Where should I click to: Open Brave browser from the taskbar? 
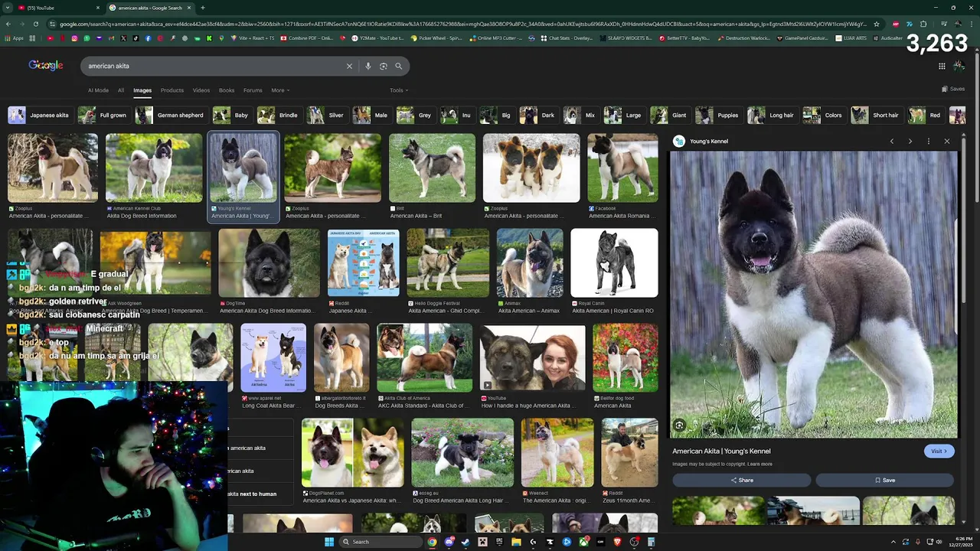tap(617, 542)
